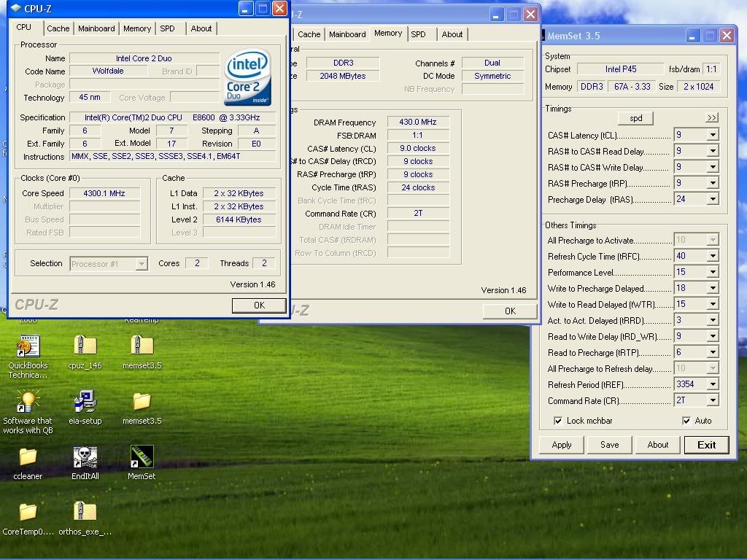Viewport: 747px width, 560px height.
Task: Open the QuickBooks Technical desktop shortcut
Action: (x=28, y=346)
